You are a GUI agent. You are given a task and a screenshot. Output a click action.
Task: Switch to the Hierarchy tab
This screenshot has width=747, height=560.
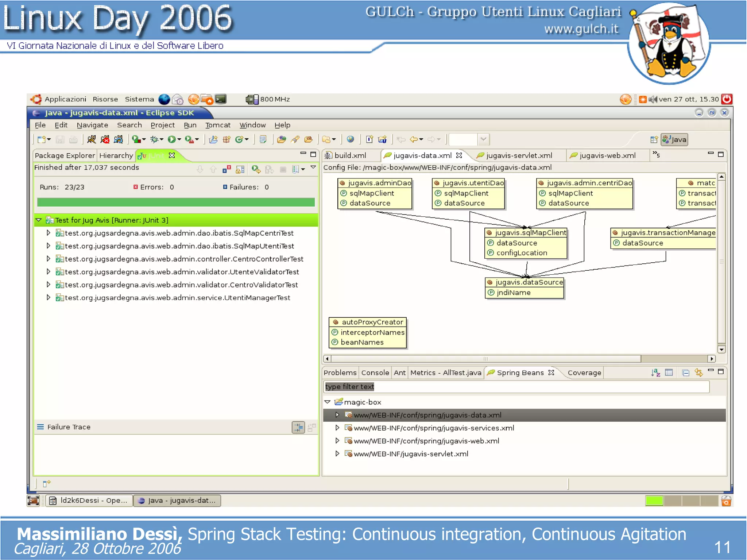[x=116, y=155]
